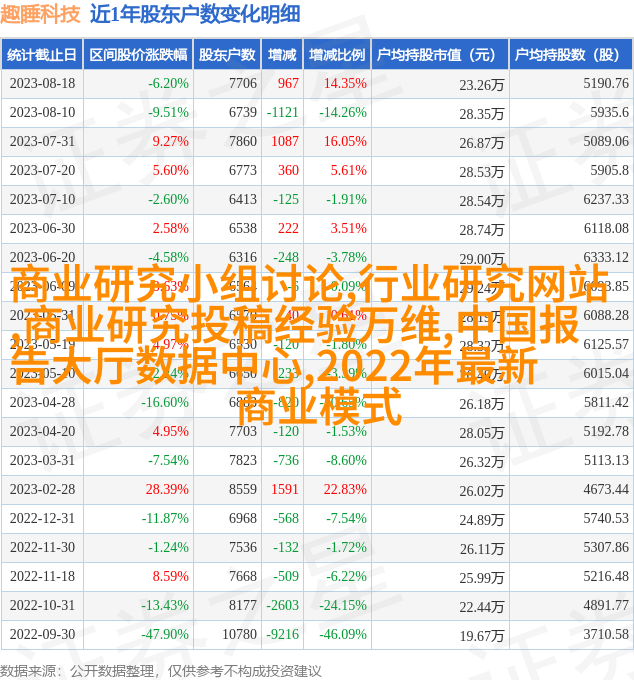The image size is (634, 680).
Task: Select the date cell 2023-02-28
Action: 42,490
